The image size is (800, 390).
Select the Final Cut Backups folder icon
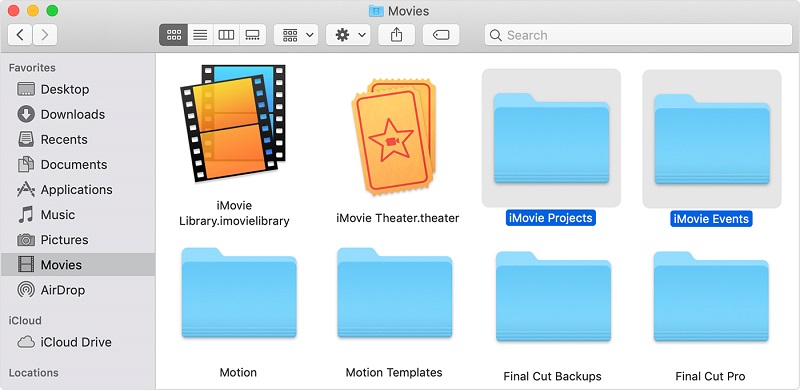point(553,296)
